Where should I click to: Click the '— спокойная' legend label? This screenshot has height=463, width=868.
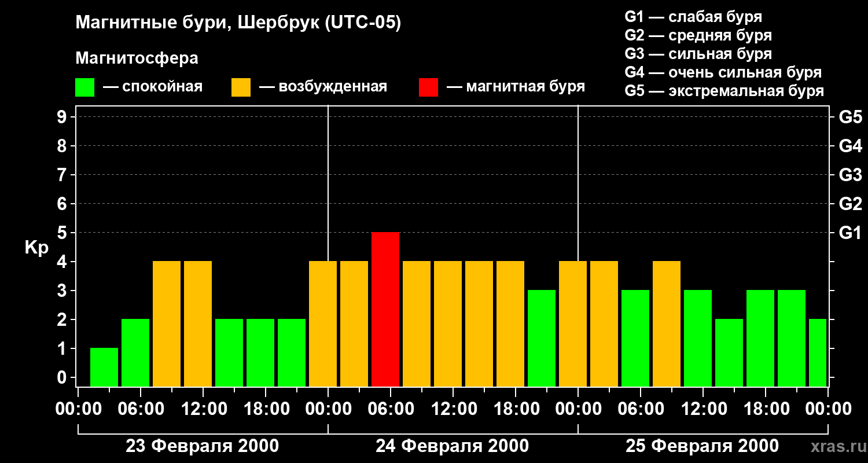153,87
